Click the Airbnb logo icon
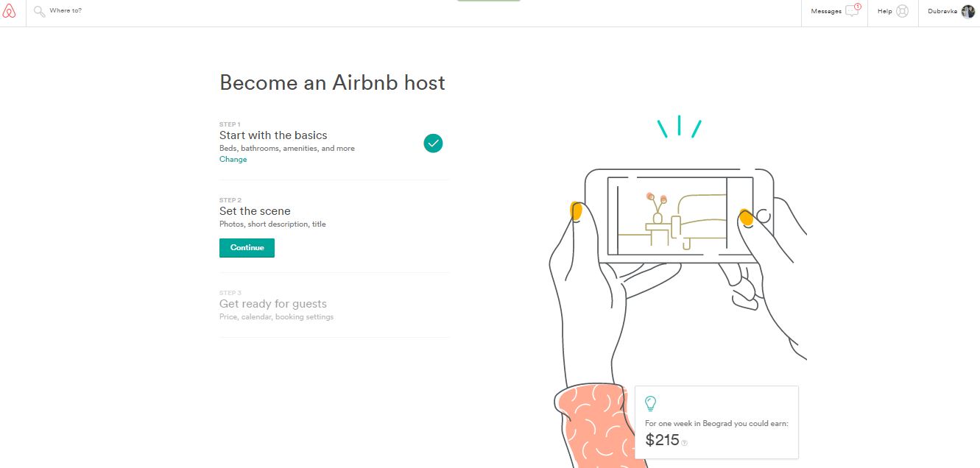This screenshot has width=980, height=468. click(9, 11)
